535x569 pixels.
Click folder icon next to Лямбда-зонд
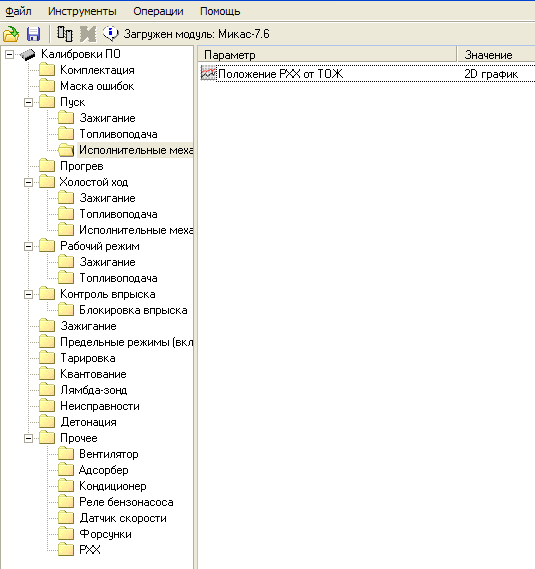pyautogui.click(x=47, y=389)
